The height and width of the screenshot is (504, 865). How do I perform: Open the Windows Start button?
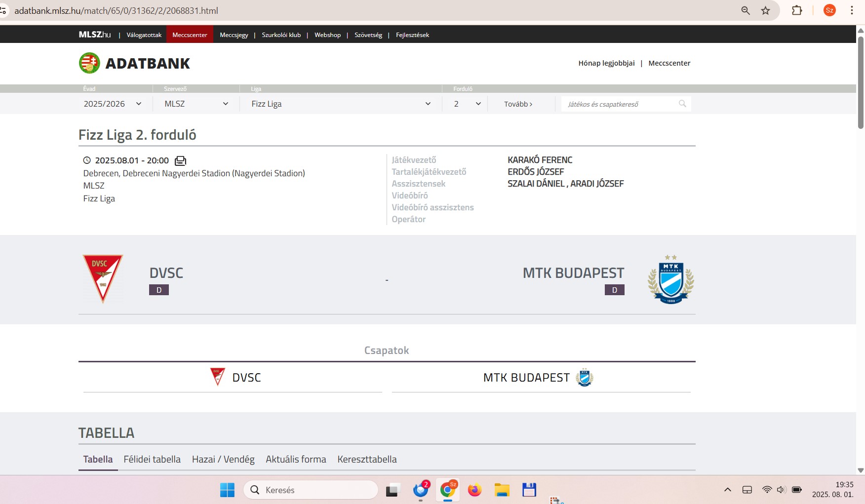pyautogui.click(x=227, y=490)
